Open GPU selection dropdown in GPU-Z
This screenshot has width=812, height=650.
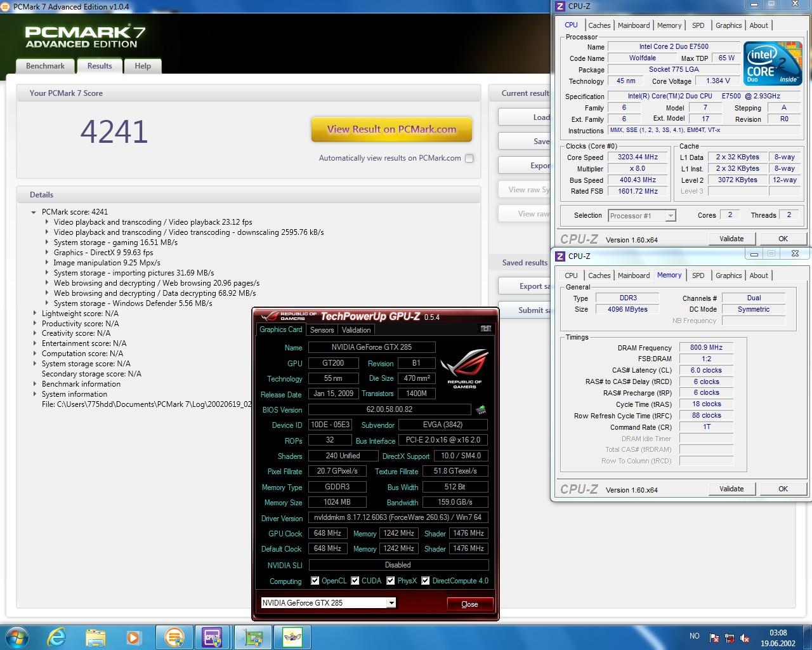pos(391,602)
